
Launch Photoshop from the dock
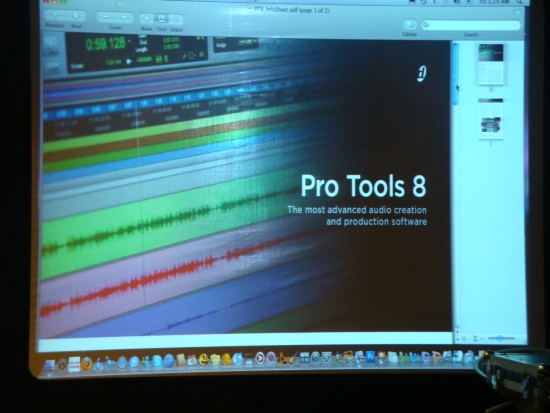(370, 357)
